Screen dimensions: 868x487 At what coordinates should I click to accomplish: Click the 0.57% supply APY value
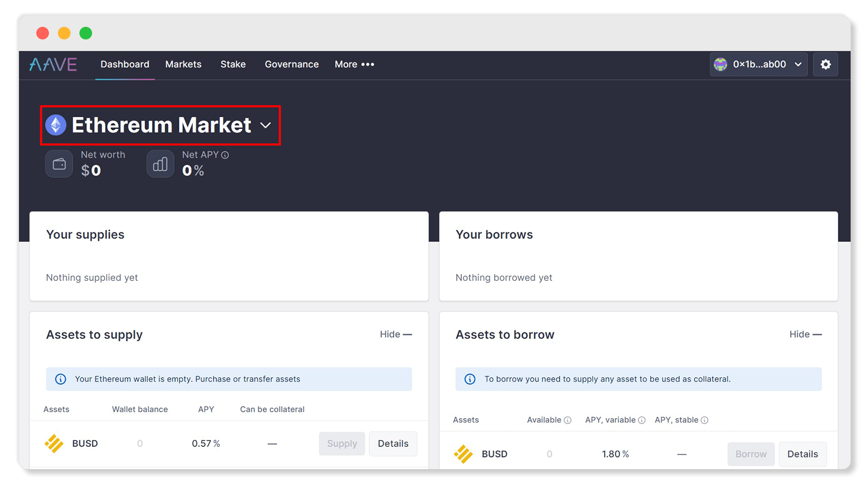pyautogui.click(x=206, y=443)
